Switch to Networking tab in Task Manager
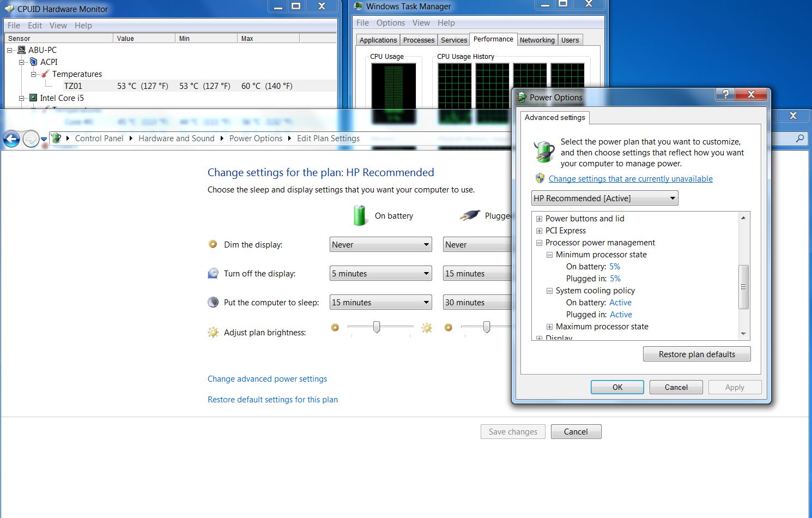The height and width of the screenshot is (518, 812). coord(537,40)
